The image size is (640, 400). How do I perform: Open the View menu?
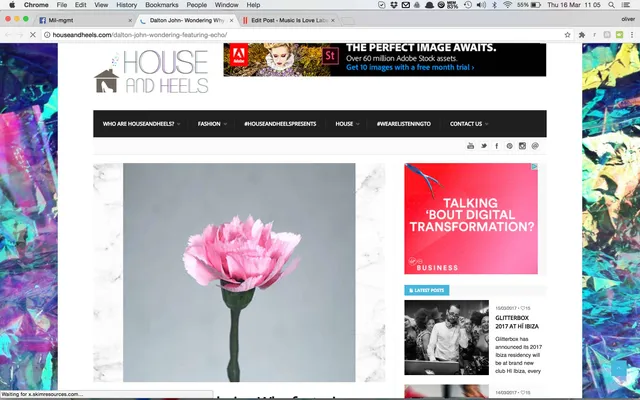tap(101, 5)
